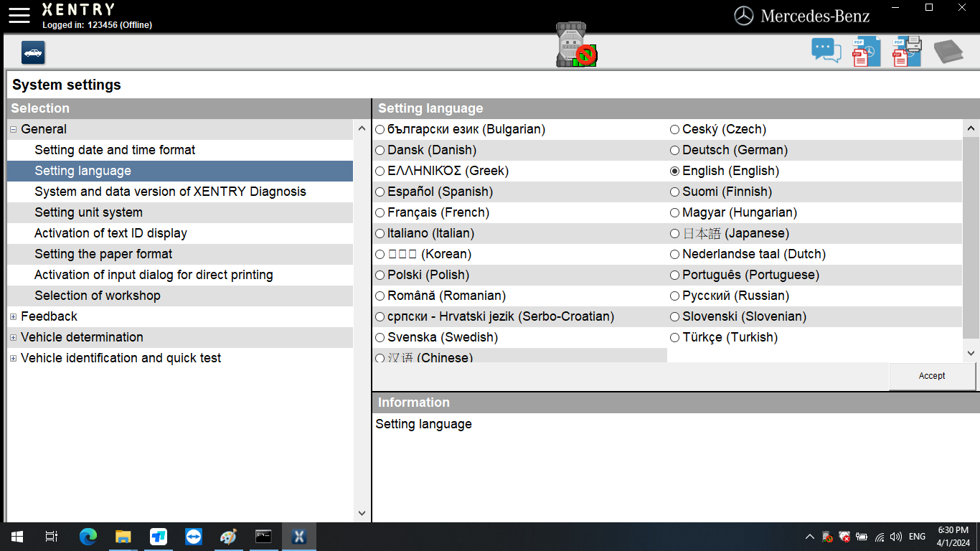The width and height of the screenshot is (980, 551).
Task: Expand the Feedback tree node
Action: click(14, 317)
